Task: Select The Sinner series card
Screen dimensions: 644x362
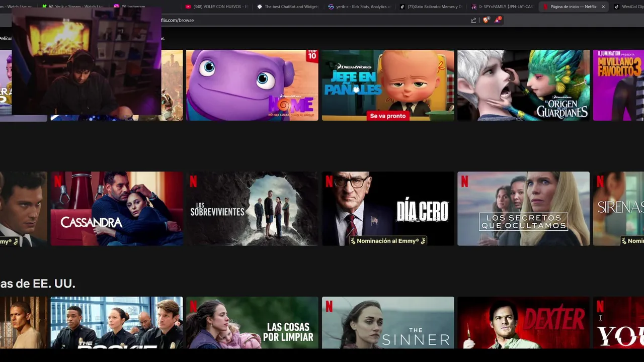Action: click(388, 322)
